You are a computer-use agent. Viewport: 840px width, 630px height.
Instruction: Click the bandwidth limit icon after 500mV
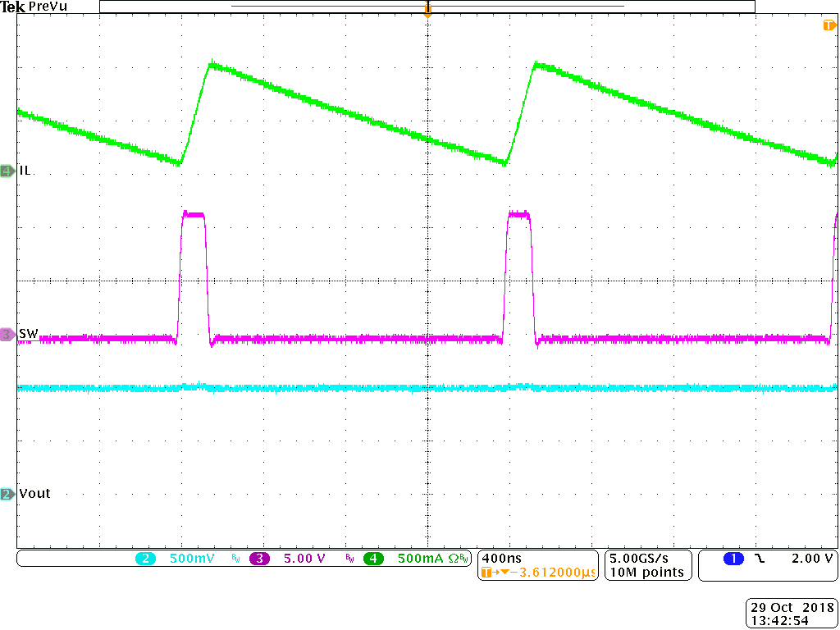(x=235, y=559)
